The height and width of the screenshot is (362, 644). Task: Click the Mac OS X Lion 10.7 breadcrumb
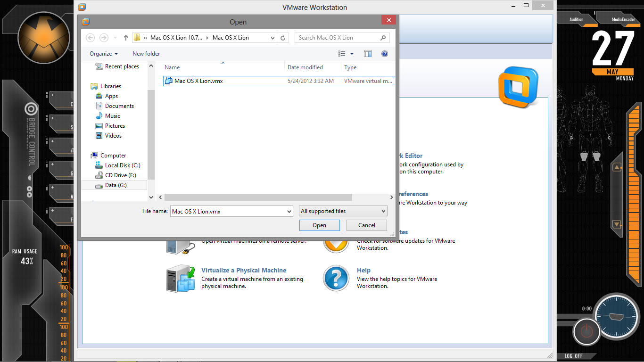pyautogui.click(x=177, y=38)
